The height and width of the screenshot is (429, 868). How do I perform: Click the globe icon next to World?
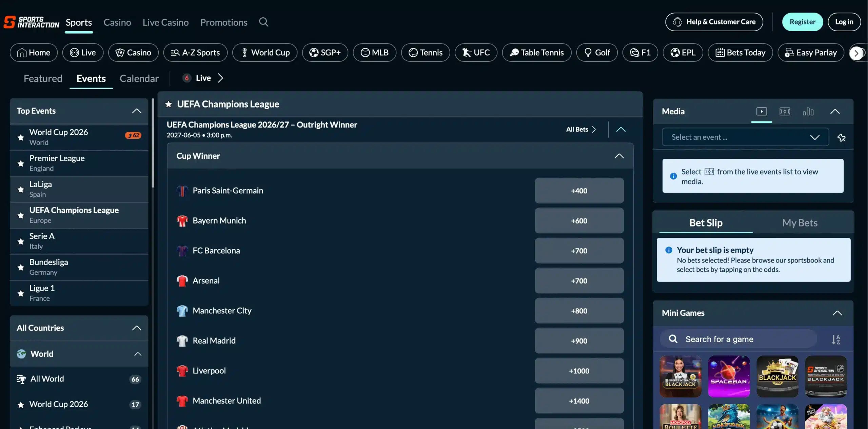point(21,354)
